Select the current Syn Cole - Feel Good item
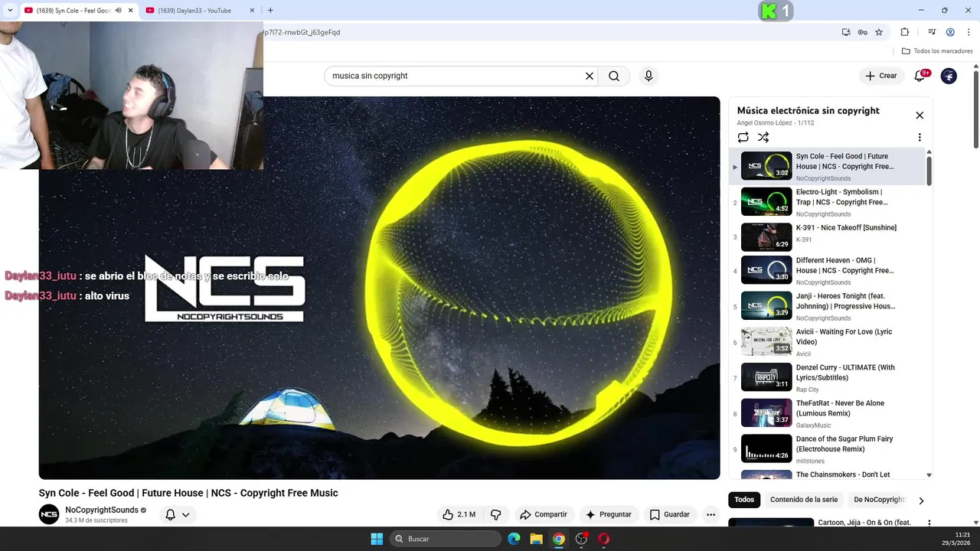The image size is (980, 551). click(x=827, y=167)
